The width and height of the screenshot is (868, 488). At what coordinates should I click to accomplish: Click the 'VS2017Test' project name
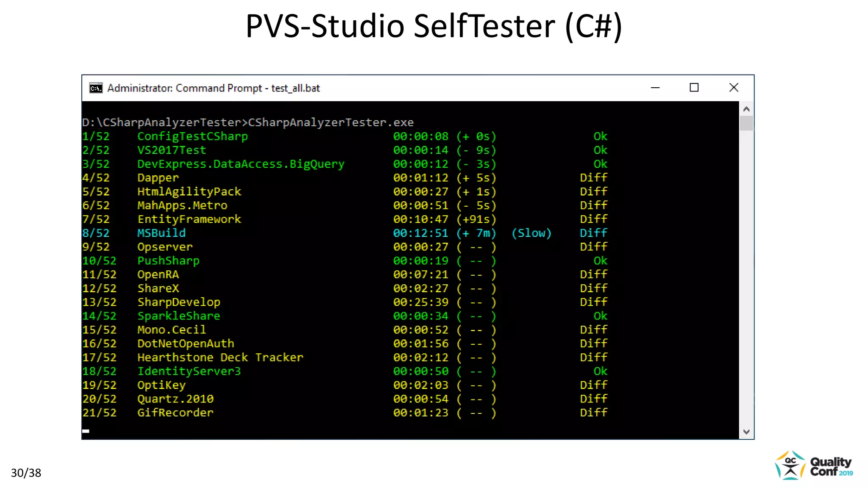(172, 150)
